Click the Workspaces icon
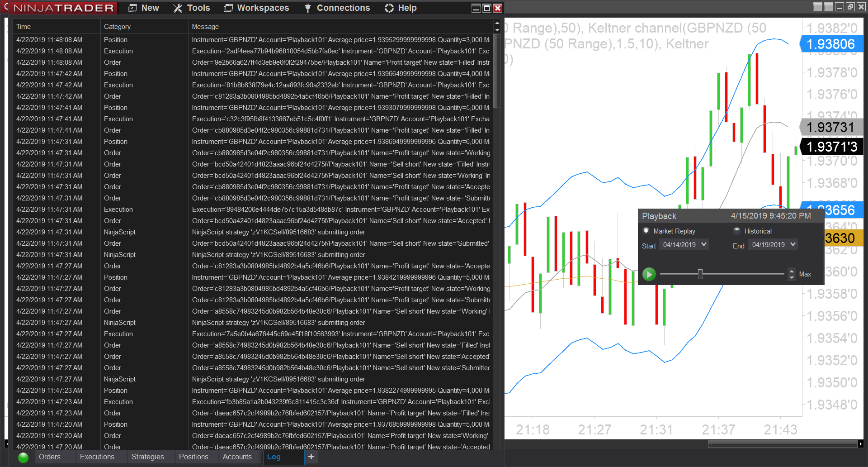Viewport: 868px width, 467px height. (228, 8)
